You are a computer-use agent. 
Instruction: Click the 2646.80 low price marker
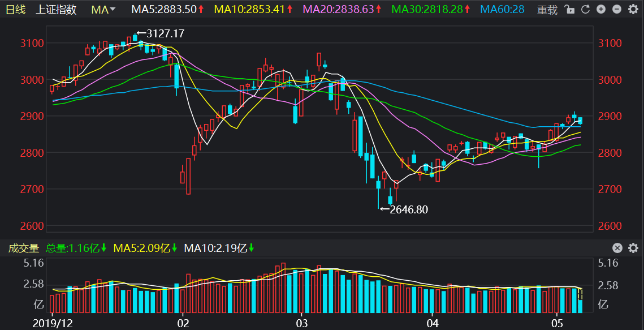pos(408,209)
